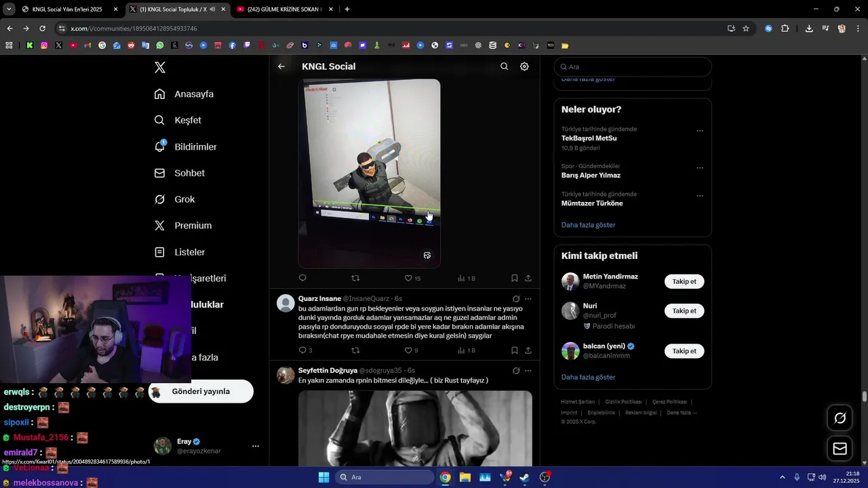View analytics of the image post

467,278
